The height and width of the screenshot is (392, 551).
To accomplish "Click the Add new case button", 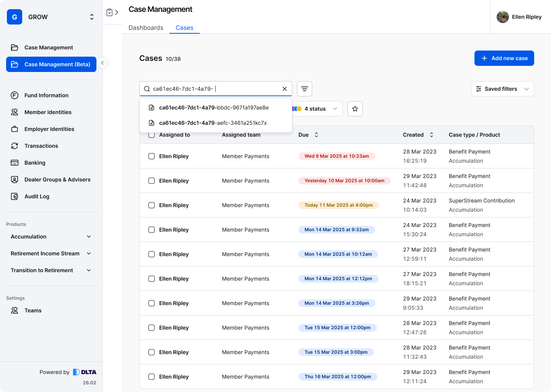I will (x=504, y=58).
